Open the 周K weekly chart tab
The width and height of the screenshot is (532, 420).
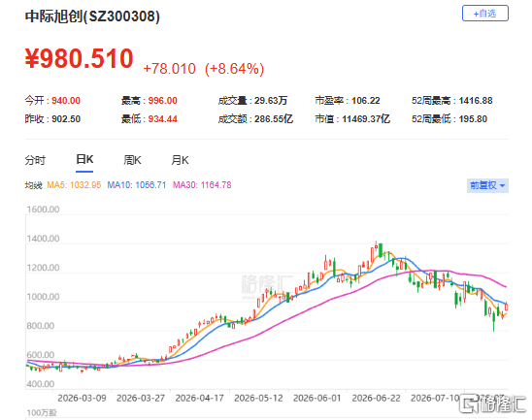132,160
